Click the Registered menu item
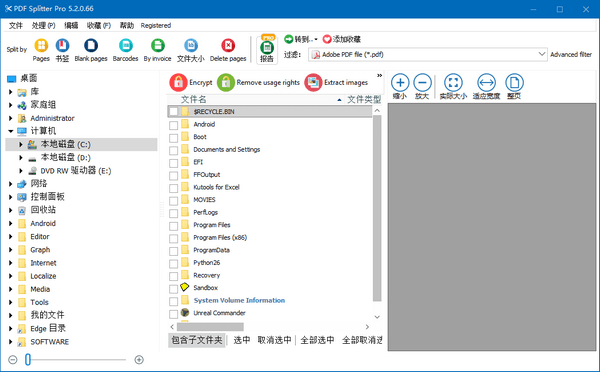The height and width of the screenshot is (372, 600). click(156, 26)
